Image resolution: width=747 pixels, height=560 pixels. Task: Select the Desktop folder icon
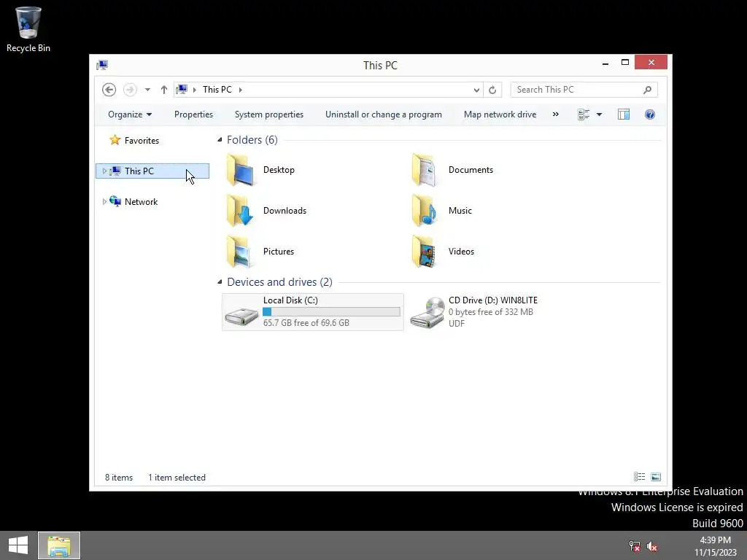pyautogui.click(x=240, y=170)
